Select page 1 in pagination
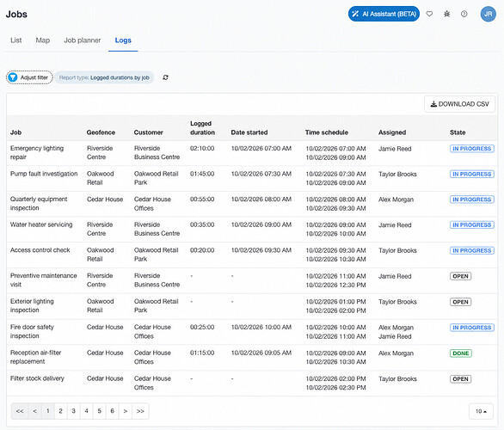504x430 pixels. point(48,411)
